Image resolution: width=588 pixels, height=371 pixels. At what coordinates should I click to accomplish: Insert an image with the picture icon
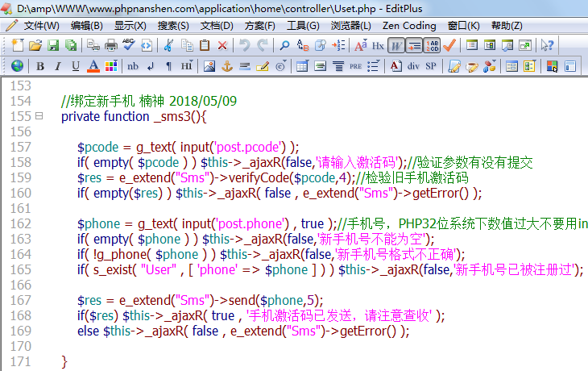(209, 66)
